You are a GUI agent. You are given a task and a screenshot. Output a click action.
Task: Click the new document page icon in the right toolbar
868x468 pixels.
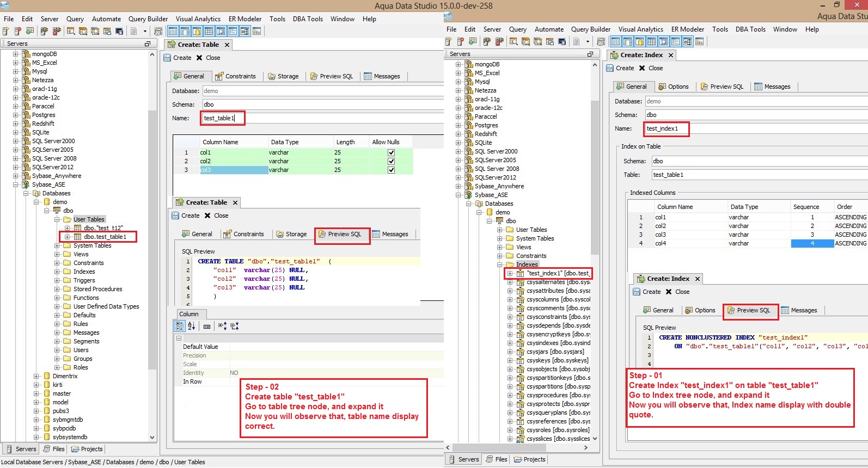[x=577, y=41]
